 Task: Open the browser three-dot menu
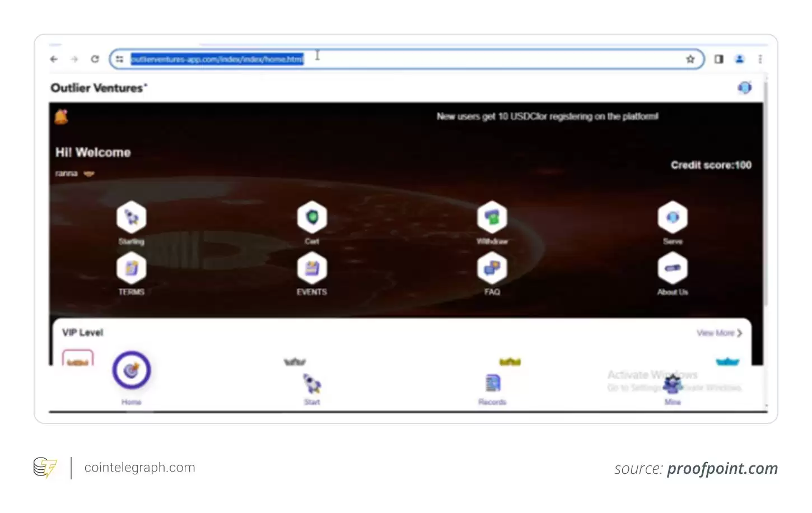[760, 59]
